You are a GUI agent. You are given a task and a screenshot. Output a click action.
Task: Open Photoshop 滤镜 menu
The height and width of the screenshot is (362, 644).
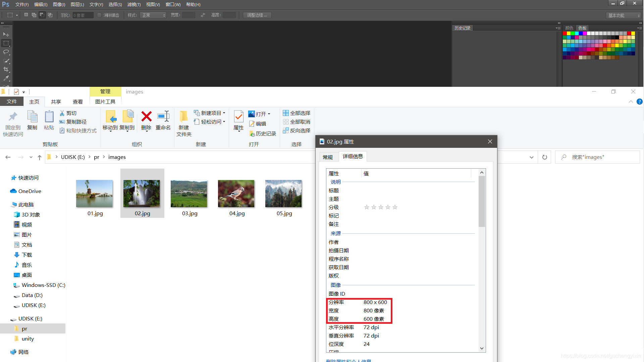click(x=134, y=4)
